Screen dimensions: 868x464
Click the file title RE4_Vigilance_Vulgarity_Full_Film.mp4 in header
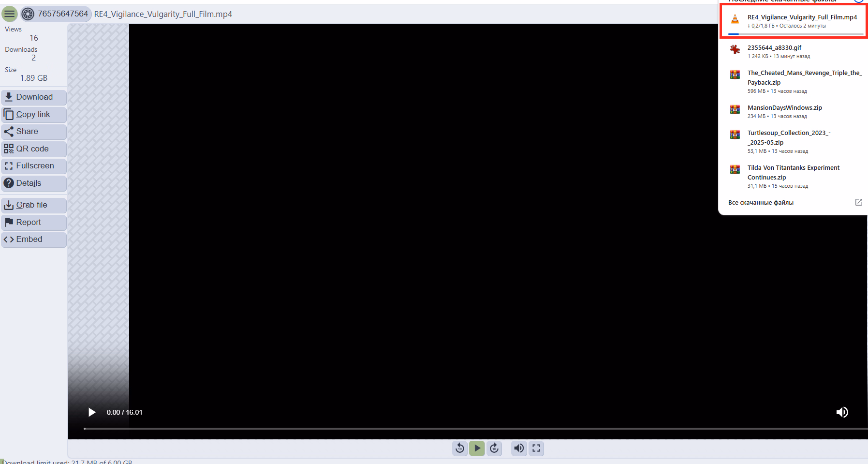pos(163,14)
